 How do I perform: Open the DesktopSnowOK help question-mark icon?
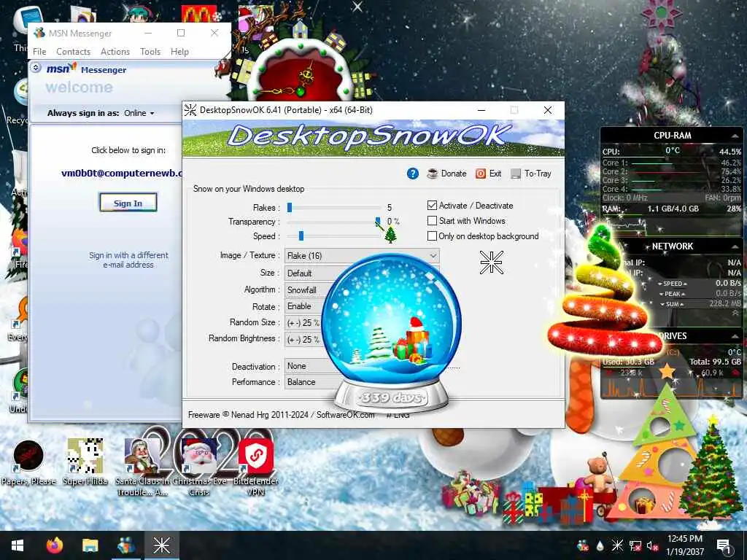pyautogui.click(x=413, y=174)
